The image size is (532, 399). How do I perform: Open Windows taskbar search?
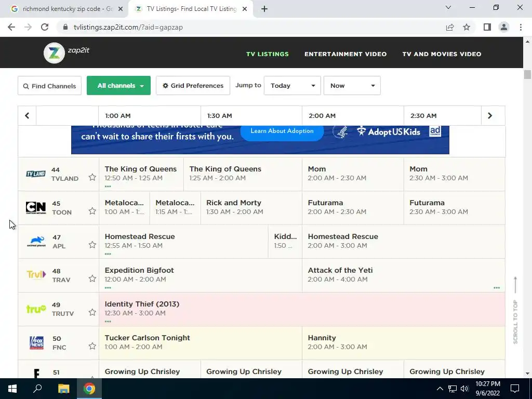[37, 389]
